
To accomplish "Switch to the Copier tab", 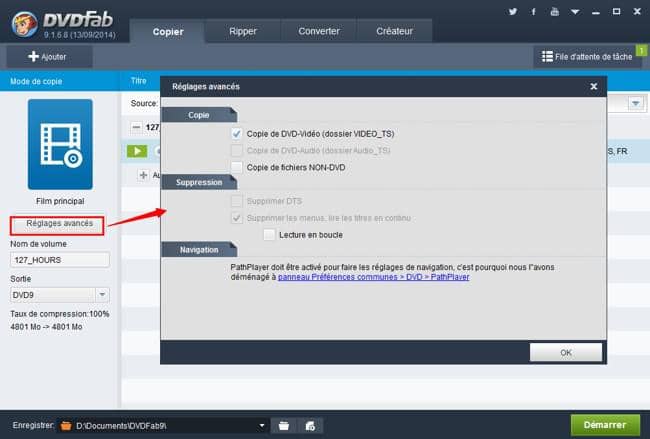I will click(x=168, y=32).
